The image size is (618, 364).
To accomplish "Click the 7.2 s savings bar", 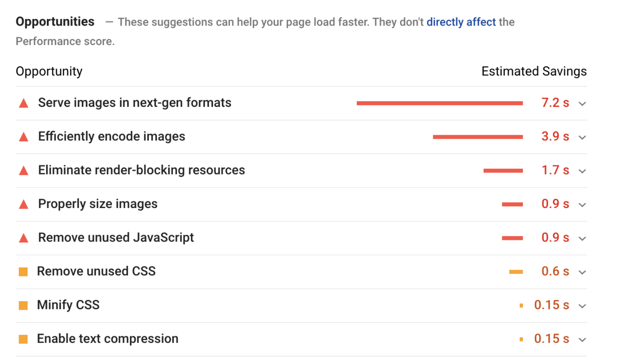I will [x=439, y=102].
